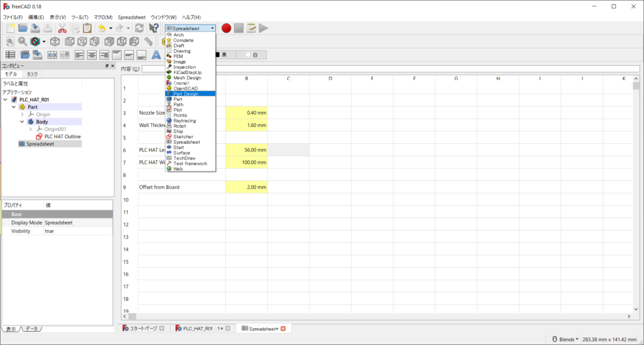Click the red macro record button
Screen dimensions: 644x345
click(226, 28)
